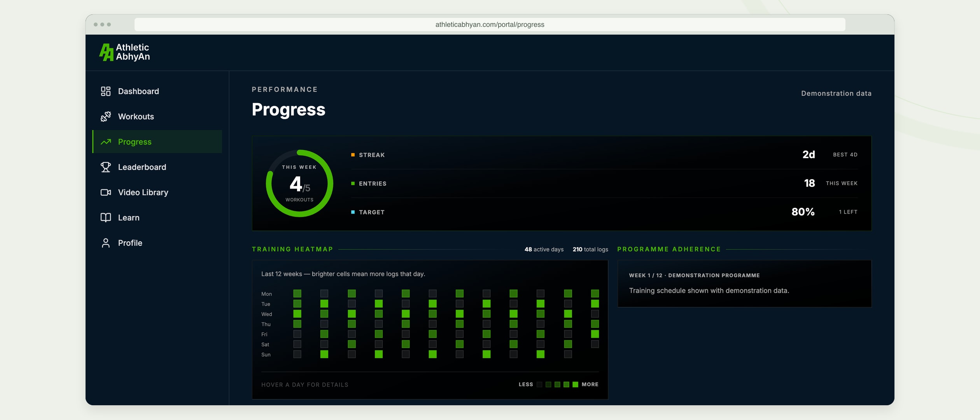980x420 pixels.
Task: Click the Workouts dumbbell icon
Action: tap(105, 117)
